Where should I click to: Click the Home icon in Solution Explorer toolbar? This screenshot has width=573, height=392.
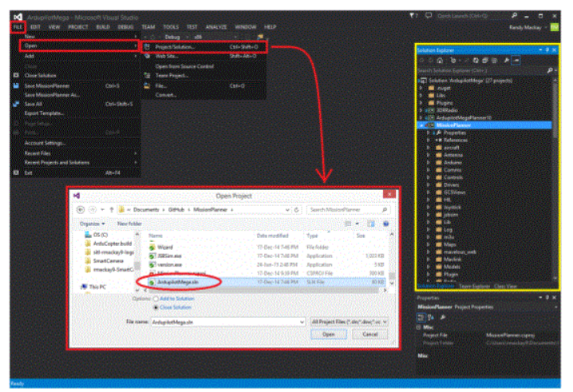pyautogui.click(x=440, y=61)
